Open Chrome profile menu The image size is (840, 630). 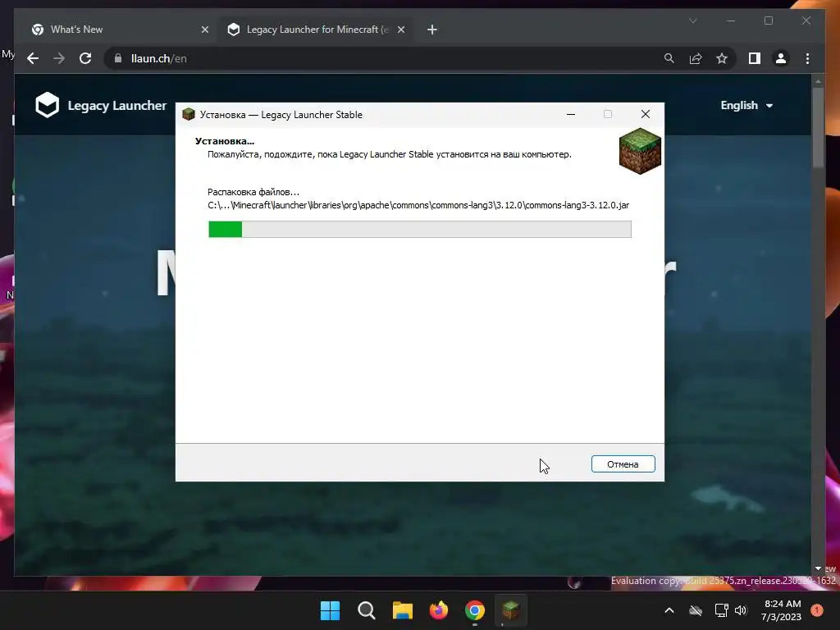781,58
